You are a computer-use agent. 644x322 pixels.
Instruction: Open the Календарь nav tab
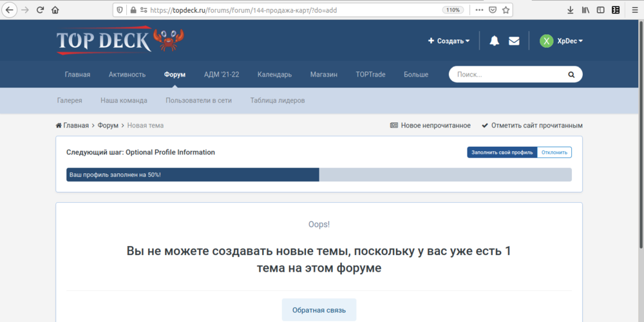[x=275, y=74]
